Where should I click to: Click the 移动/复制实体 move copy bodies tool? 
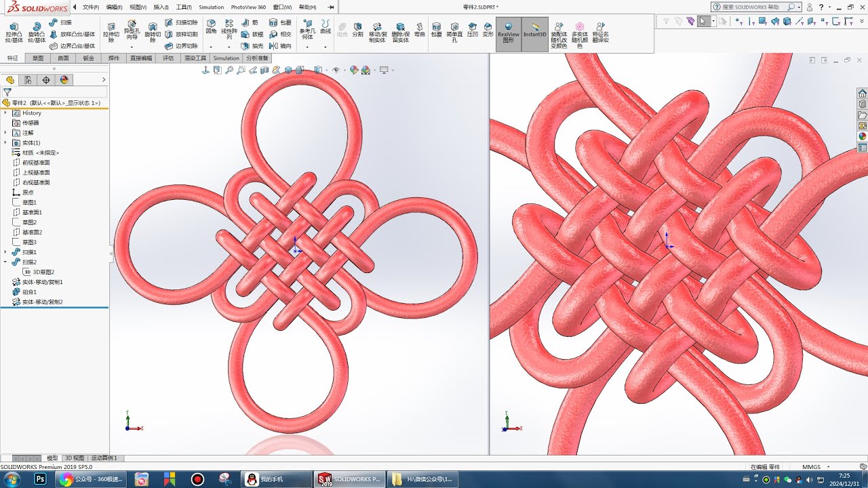377,31
